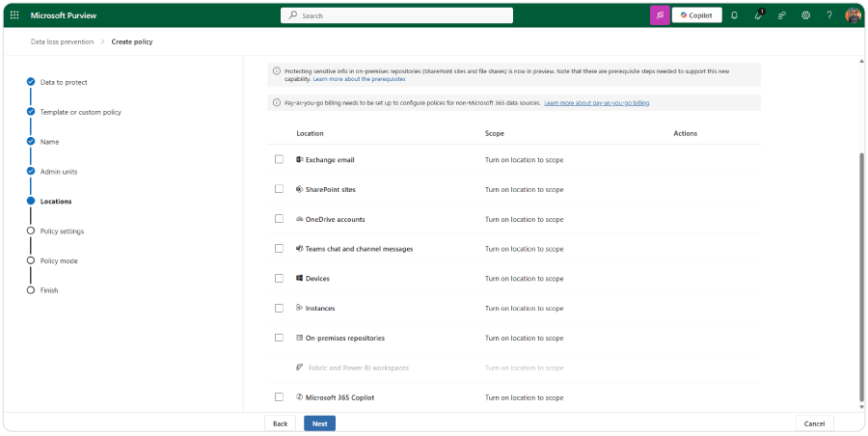Click the search magnifier icon

293,15
